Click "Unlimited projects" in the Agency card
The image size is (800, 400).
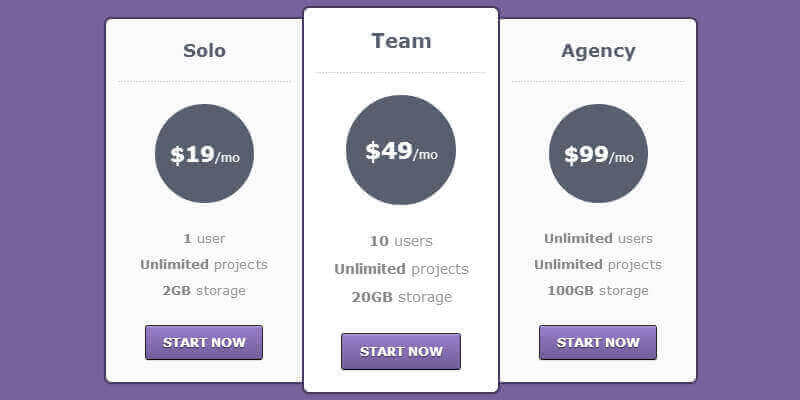tap(598, 265)
